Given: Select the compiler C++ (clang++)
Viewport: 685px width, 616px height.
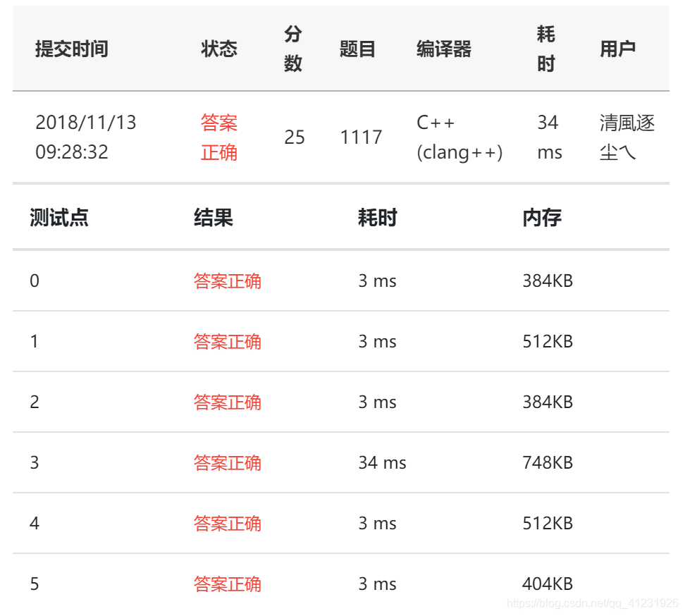Looking at the screenshot, I should [x=459, y=137].
